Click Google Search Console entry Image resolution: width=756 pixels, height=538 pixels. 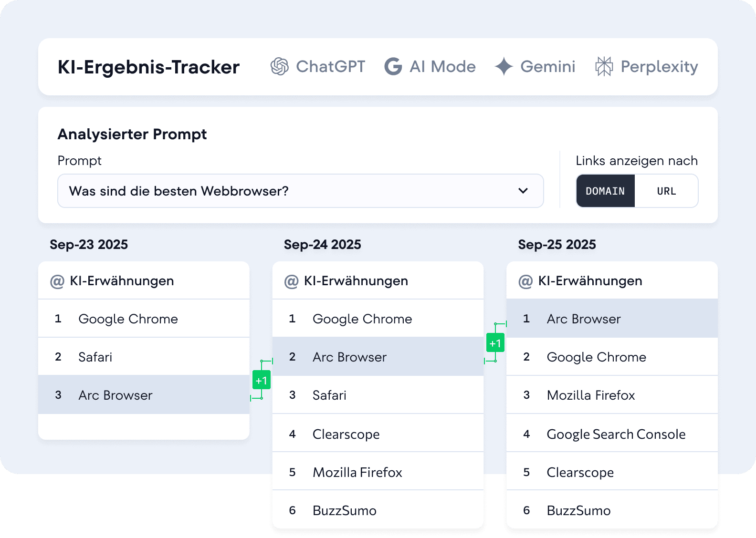616,434
